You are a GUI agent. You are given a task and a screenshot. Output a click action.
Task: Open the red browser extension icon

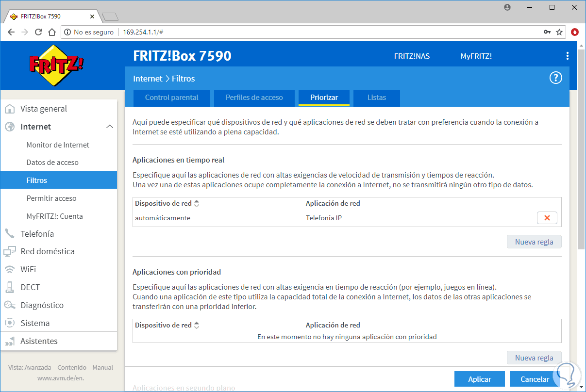575,32
